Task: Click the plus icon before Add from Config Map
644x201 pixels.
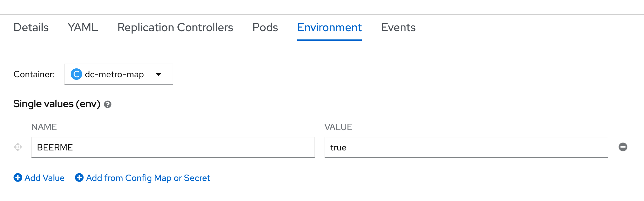Action: point(79,178)
